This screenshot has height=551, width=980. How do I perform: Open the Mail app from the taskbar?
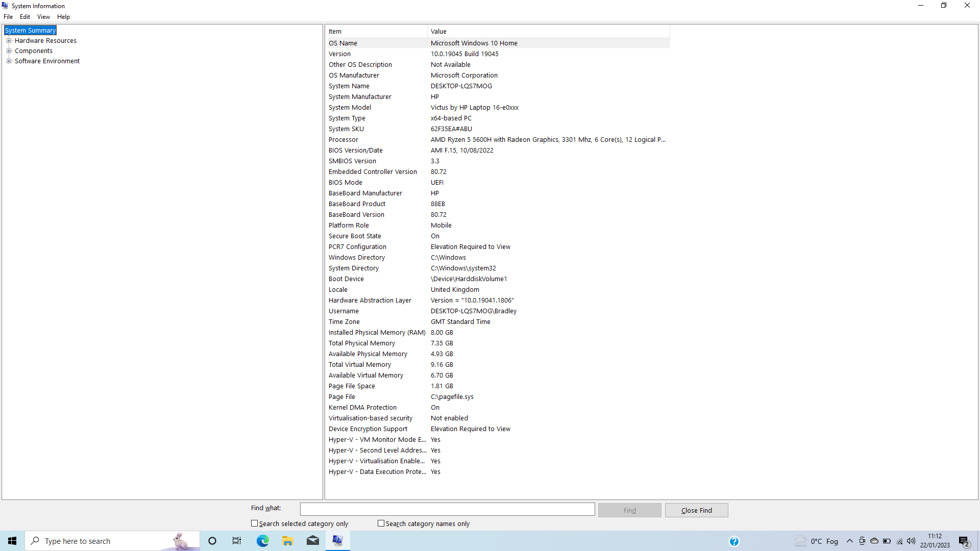pyautogui.click(x=313, y=541)
